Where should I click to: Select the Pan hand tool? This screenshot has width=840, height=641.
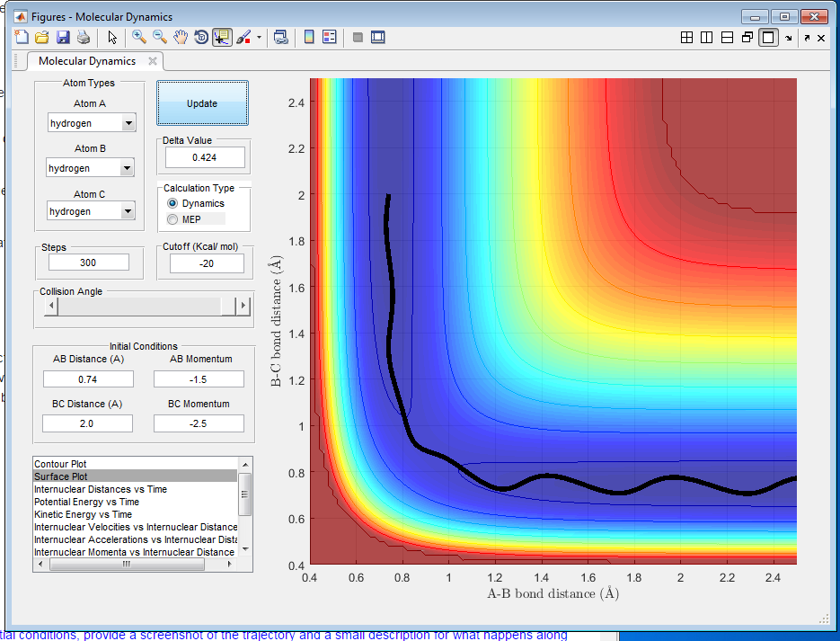180,38
